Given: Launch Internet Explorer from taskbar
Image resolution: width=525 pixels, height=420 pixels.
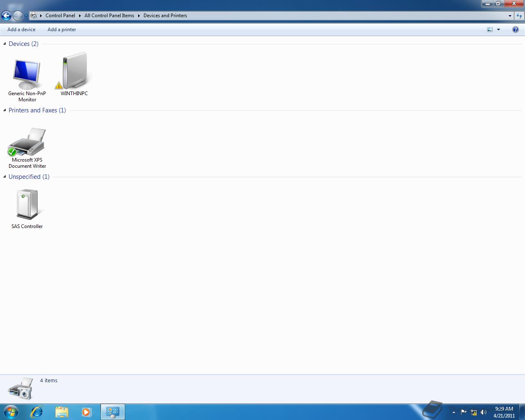Looking at the screenshot, I should tap(37, 412).
